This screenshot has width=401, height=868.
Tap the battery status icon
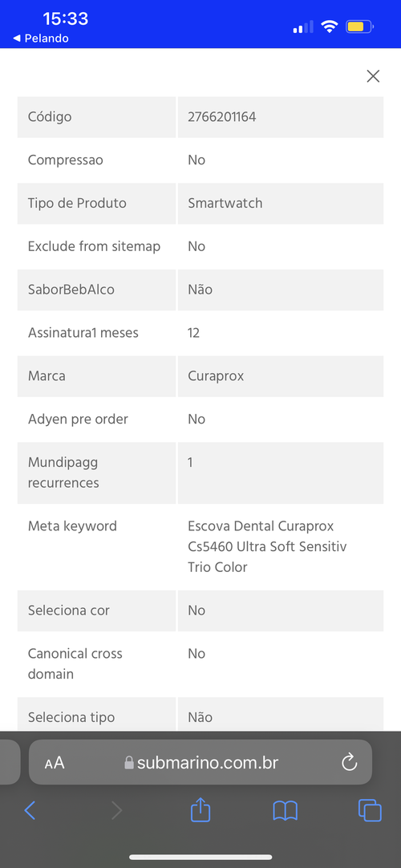(x=360, y=26)
